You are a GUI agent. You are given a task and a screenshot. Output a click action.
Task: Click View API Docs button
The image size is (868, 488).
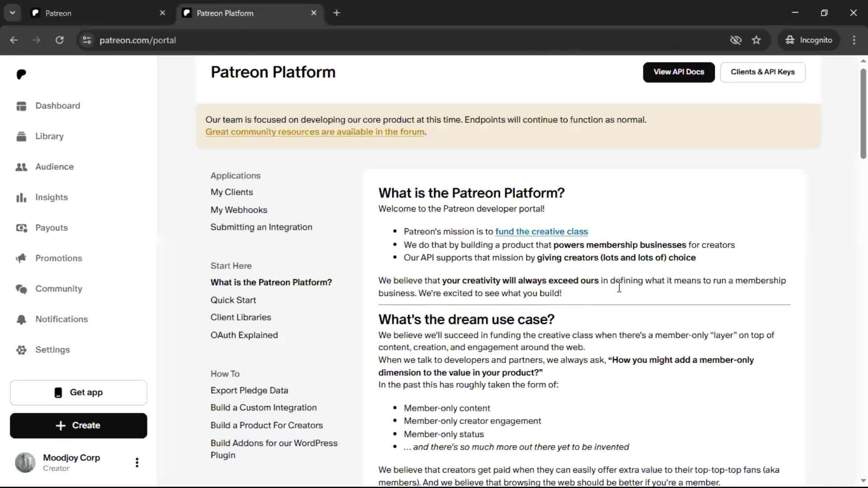(679, 72)
